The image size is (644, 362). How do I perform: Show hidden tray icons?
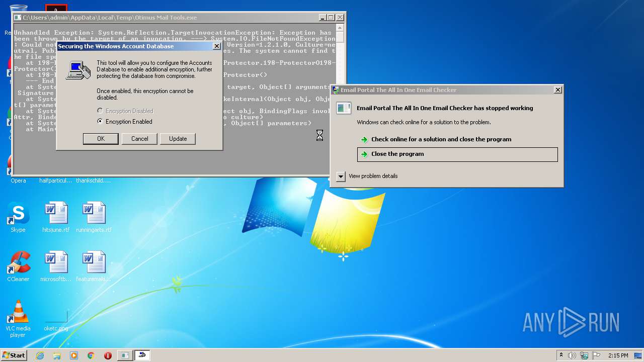click(x=561, y=355)
